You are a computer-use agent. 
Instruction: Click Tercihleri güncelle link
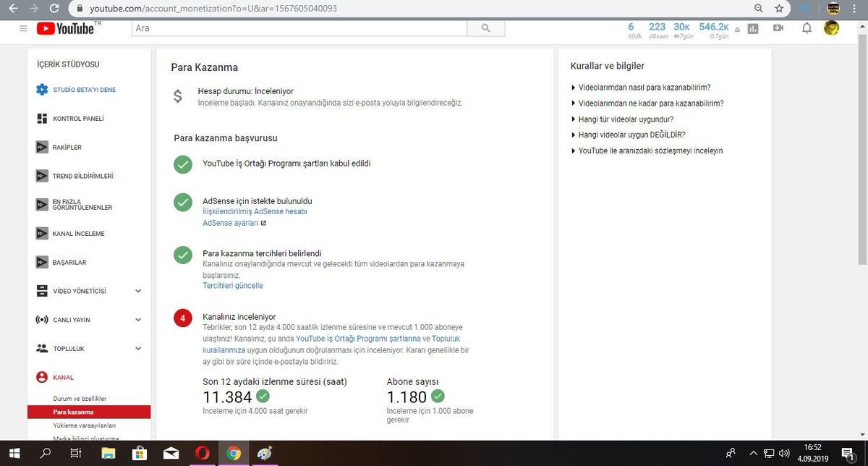coord(233,286)
